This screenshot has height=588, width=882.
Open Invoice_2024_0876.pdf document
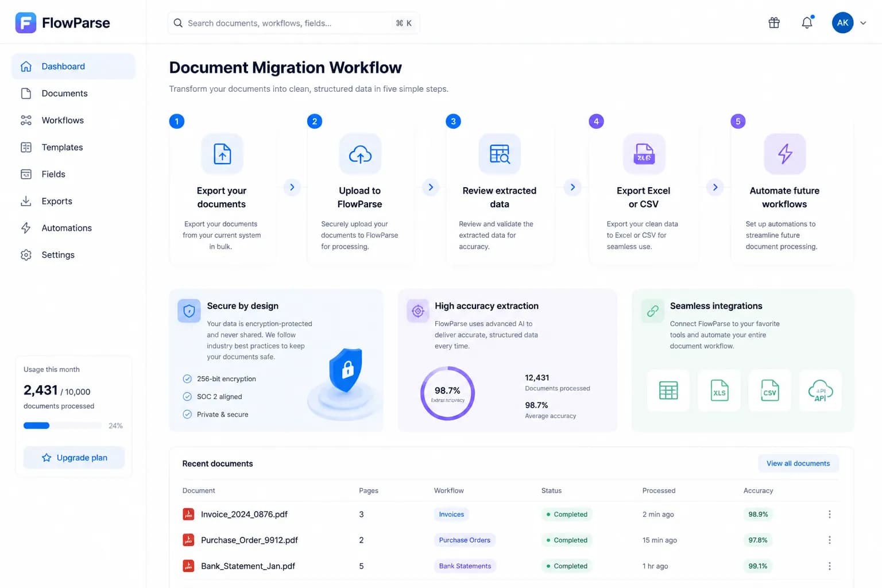(x=244, y=514)
